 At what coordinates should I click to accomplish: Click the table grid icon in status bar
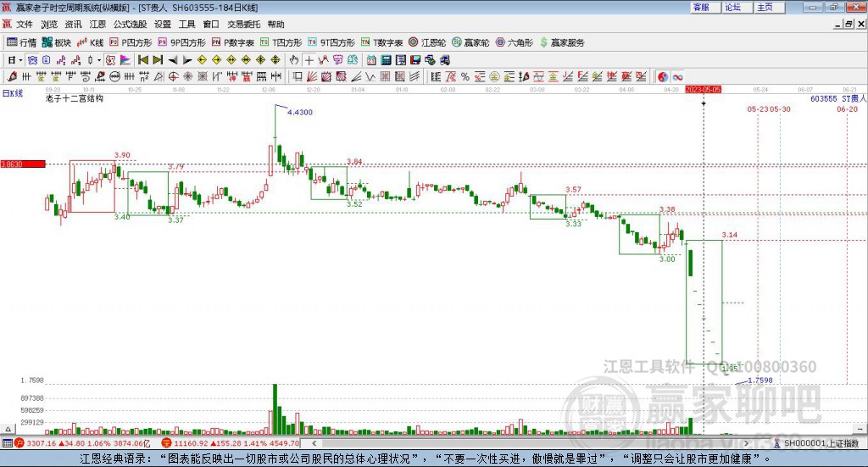(x=7, y=442)
